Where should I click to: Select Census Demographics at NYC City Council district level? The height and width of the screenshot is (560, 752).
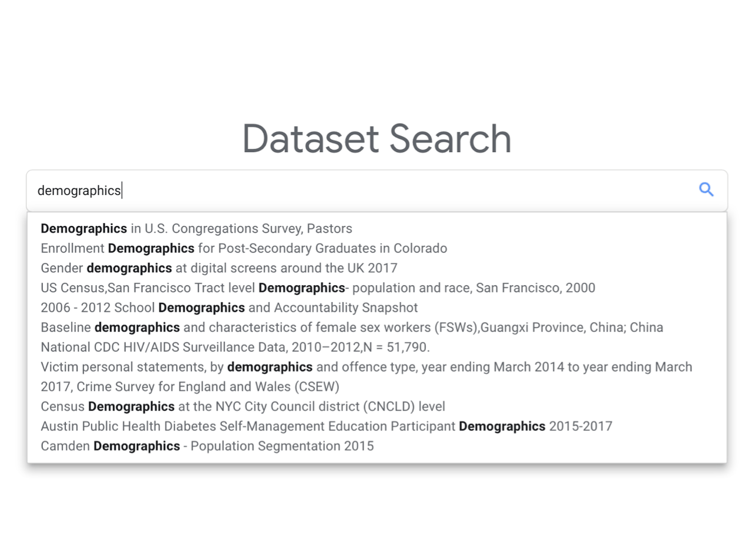243,406
